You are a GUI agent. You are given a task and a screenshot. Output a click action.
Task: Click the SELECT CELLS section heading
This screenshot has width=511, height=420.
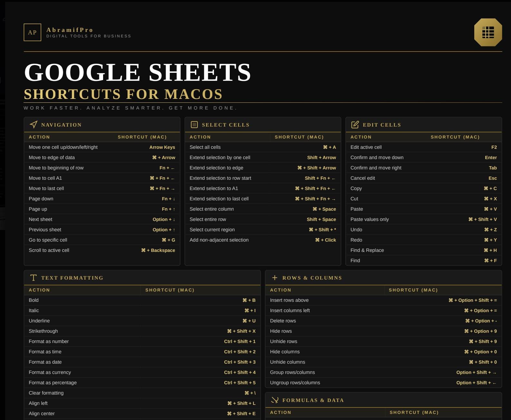point(226,125)
